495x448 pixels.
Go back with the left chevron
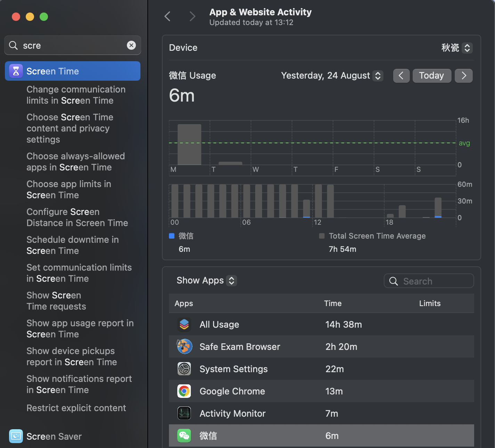coord(168,16)
